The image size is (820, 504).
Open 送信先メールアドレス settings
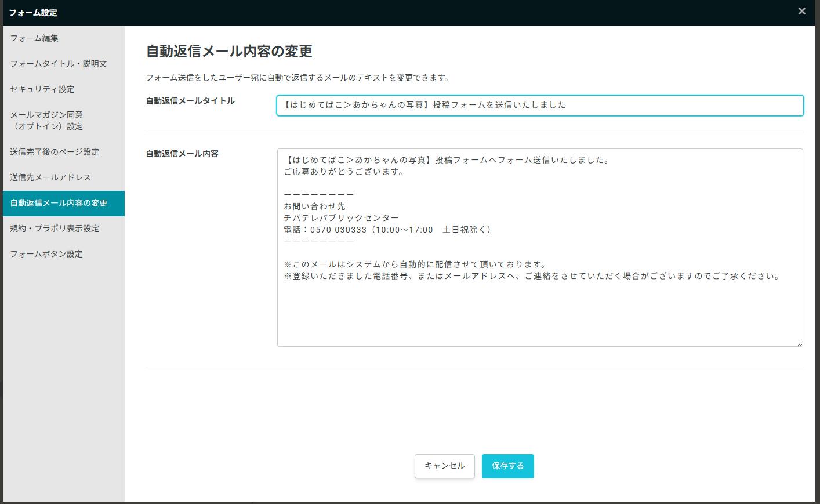click(50, 177)
